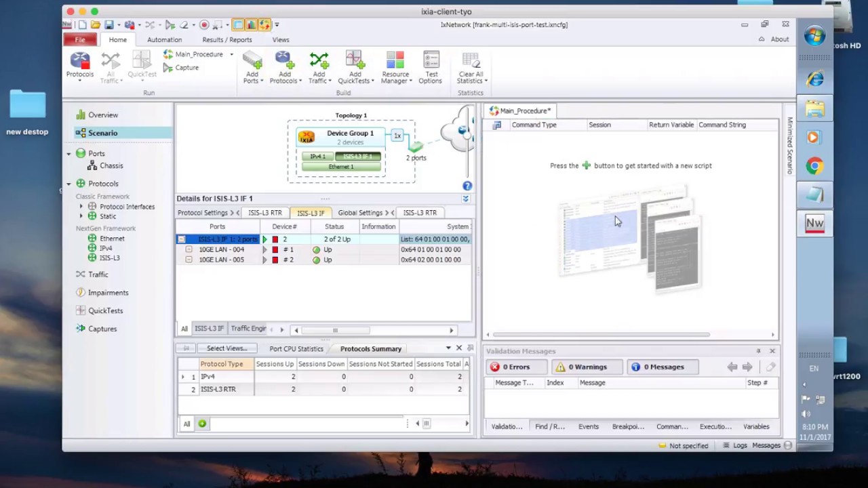Screen dimensions: 868x488
Task: Expand the Protocol Interfaces node
Action: pyautogui.click(x=81, y=207)
